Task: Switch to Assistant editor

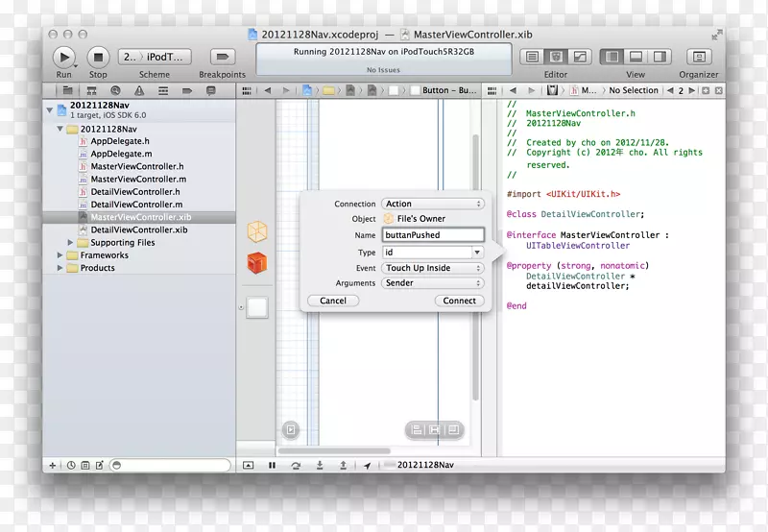Action: click(x=556, y=57)
